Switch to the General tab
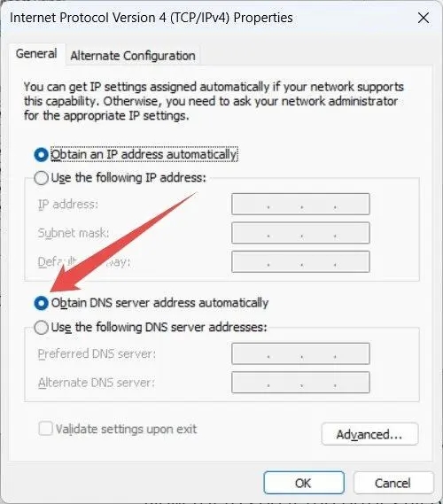The image size is (443, 504). click(x=36, y=54)
